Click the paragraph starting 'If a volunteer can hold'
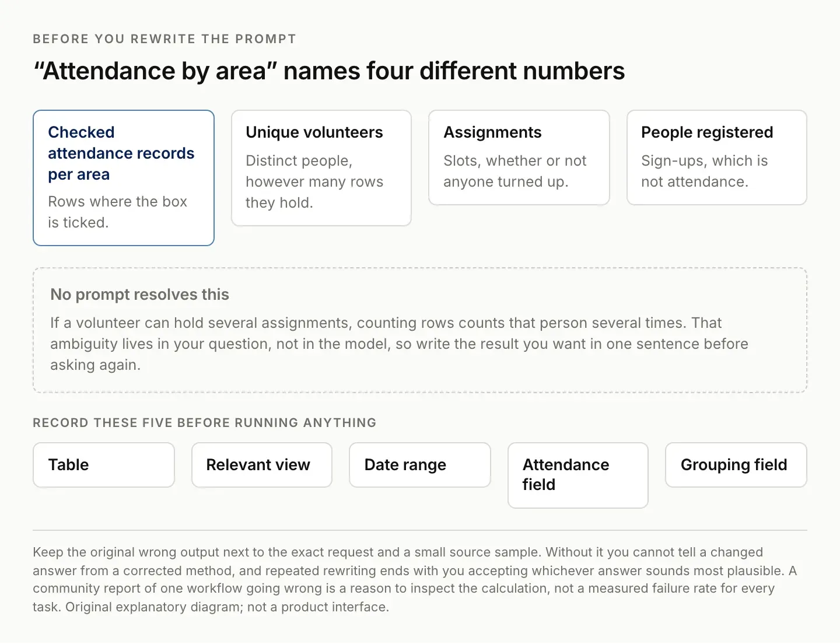Image resolution: width=840 pixels, height=644 pixels. point(399,344)
